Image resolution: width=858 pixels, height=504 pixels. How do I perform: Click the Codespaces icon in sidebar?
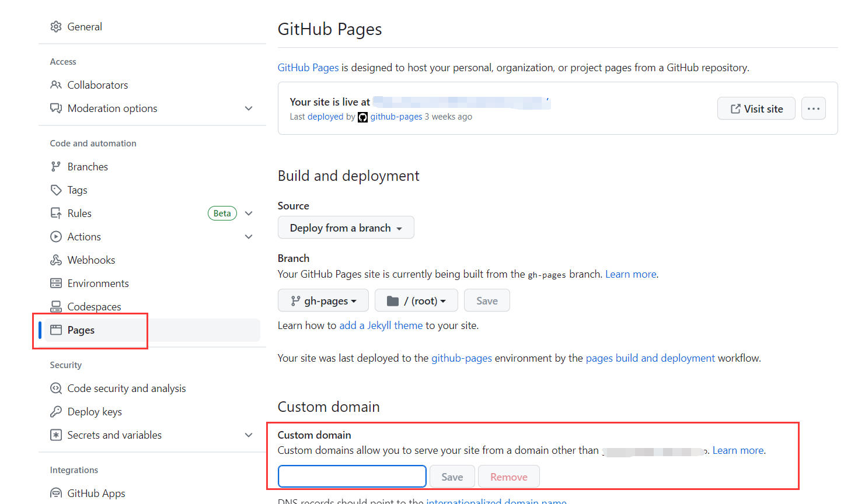pos(56,306)
